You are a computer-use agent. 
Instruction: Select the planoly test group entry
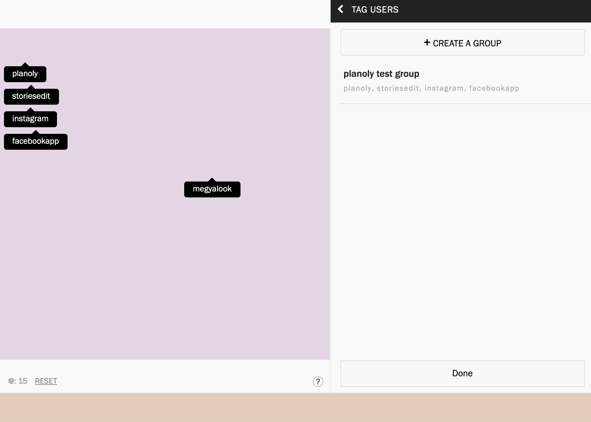click(x=465, y=81)
